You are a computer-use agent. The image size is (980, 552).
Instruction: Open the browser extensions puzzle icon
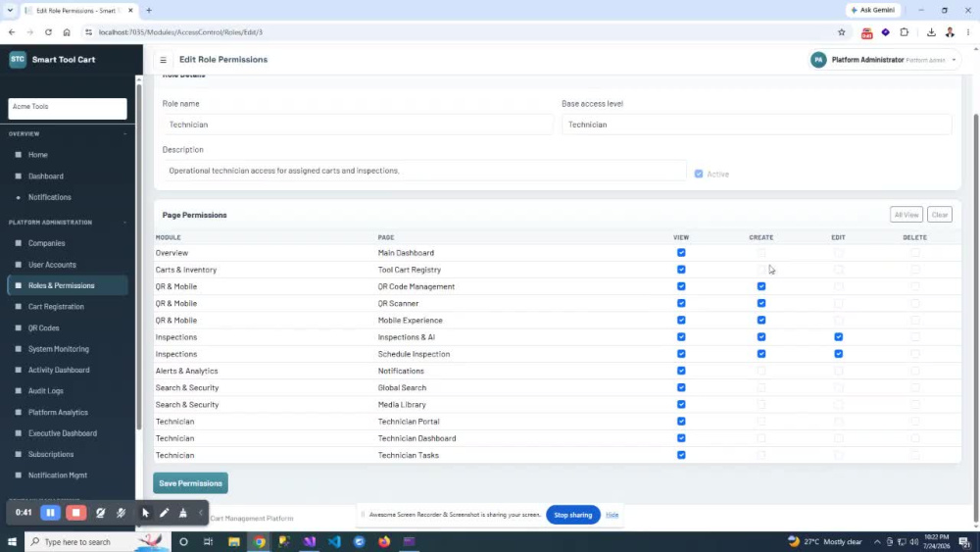pyautogui.click(x=905, y=32)
